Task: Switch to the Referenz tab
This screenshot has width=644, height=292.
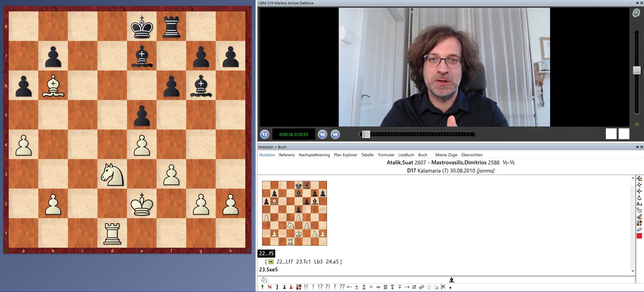Action: [287, 155]
